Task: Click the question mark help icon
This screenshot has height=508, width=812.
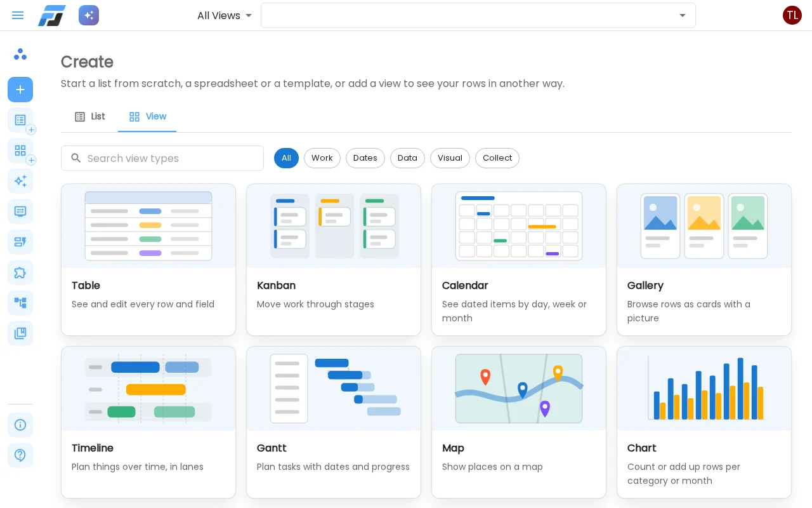Action: click(x=20, y=455)
